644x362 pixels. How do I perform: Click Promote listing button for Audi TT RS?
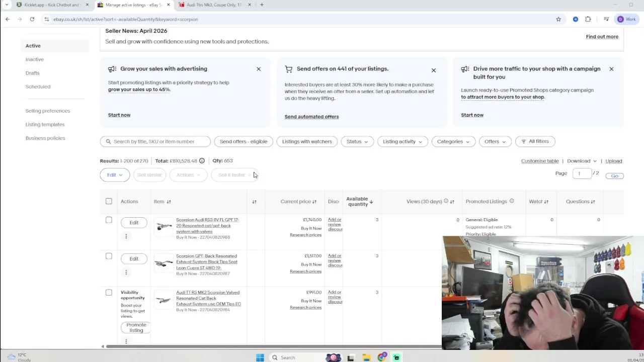pos(136,327)
